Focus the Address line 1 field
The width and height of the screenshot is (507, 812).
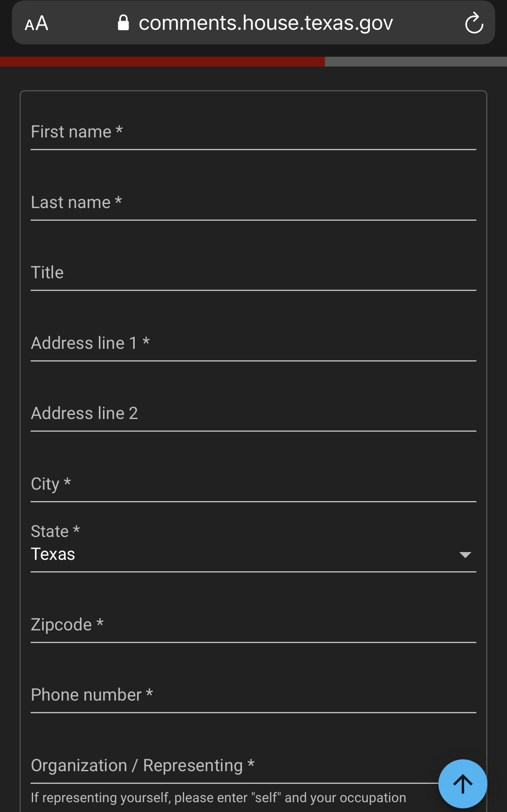pos(253,344)
